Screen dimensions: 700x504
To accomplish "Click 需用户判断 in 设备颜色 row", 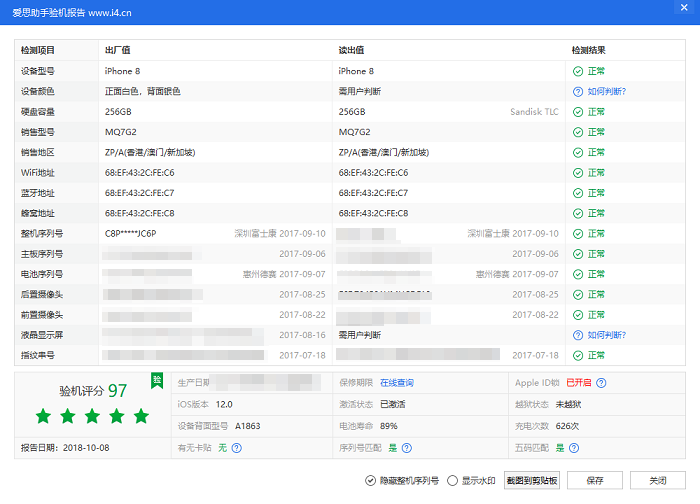I will pos(359,92).
